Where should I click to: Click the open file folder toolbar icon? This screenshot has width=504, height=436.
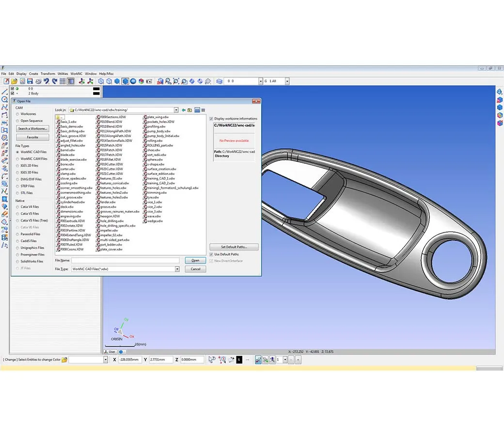pyautogui.click(x=14, y=81)
